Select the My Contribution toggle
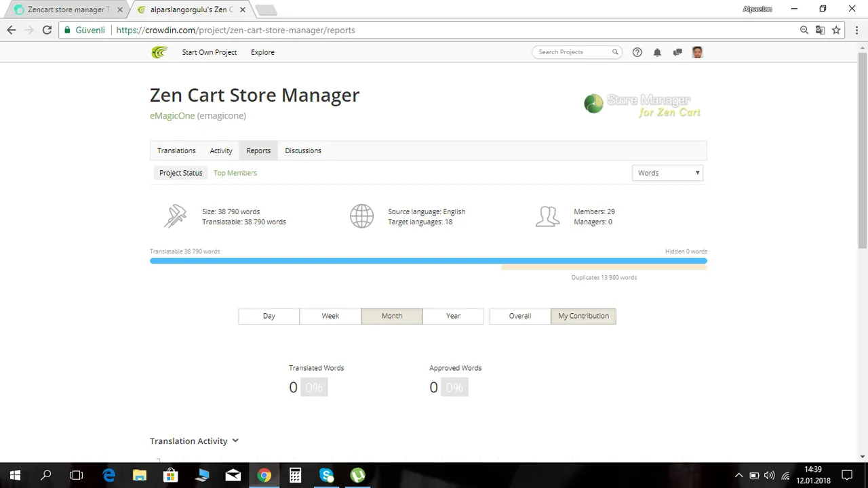 click(x=583, y=316)
